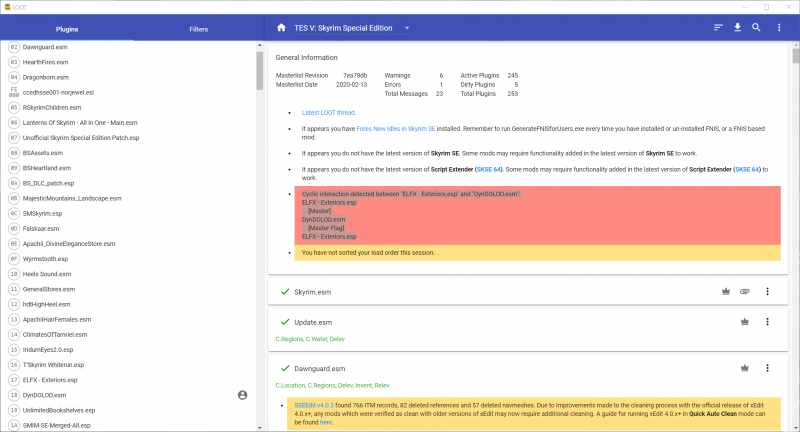Viewport: 800px width, 432px height.
Task: Open SSEEdit v4.0.3 link
Action: point(314,405)
